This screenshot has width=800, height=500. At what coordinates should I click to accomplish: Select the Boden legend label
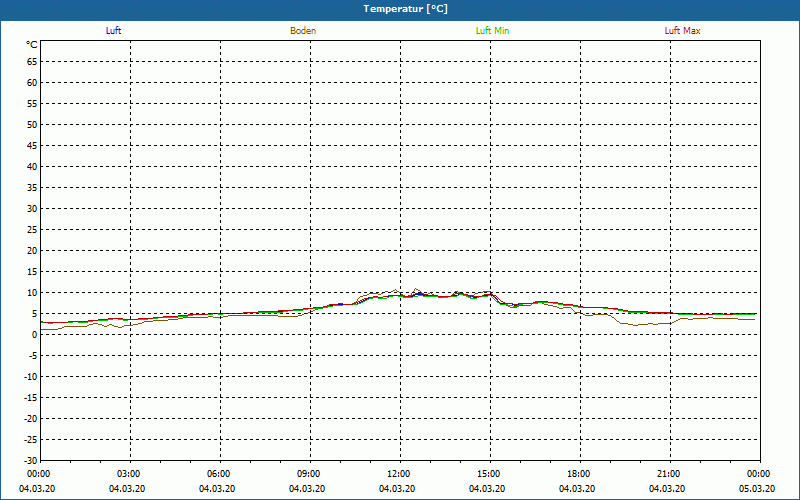pos(303,31)
